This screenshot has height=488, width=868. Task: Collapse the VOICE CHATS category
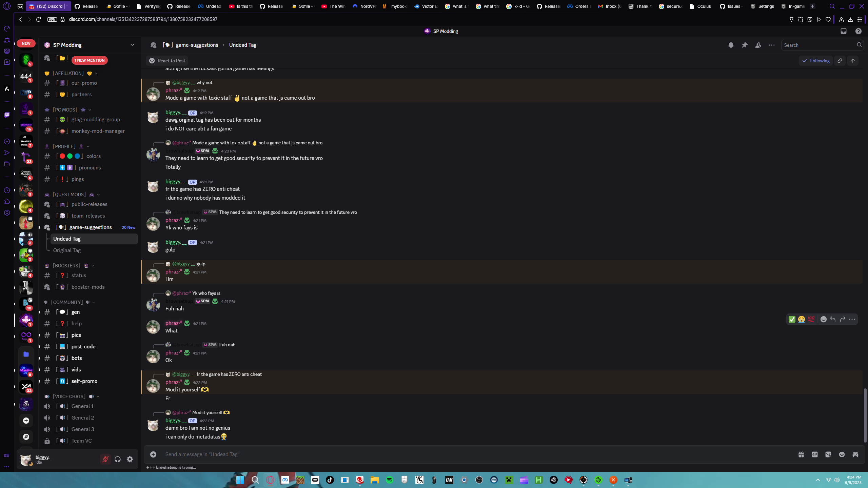pos(69,396)
